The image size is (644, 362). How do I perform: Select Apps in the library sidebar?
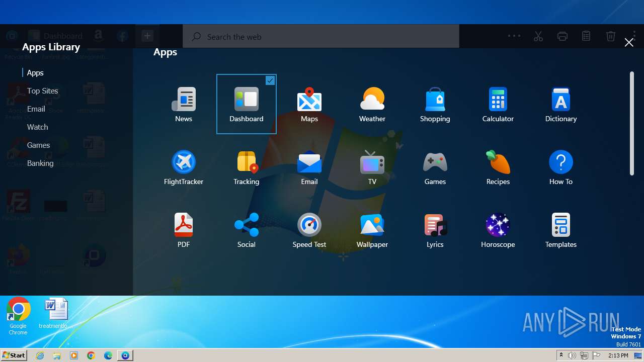(35, 73)
